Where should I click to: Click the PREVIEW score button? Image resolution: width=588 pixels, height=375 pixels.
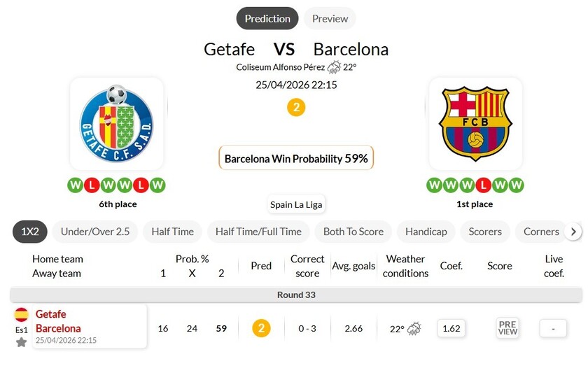click(x=507, y=328)
